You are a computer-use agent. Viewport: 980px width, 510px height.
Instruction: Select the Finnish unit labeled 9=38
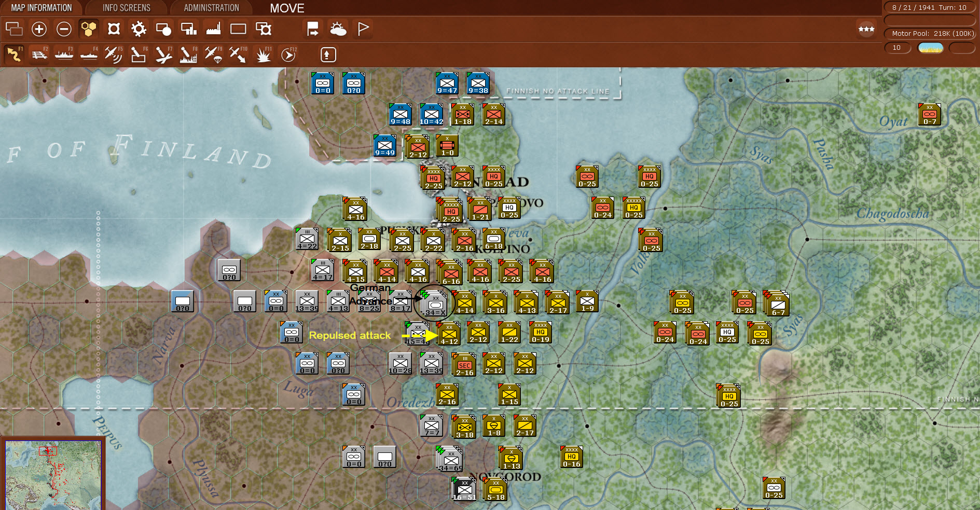coord(478,84)
